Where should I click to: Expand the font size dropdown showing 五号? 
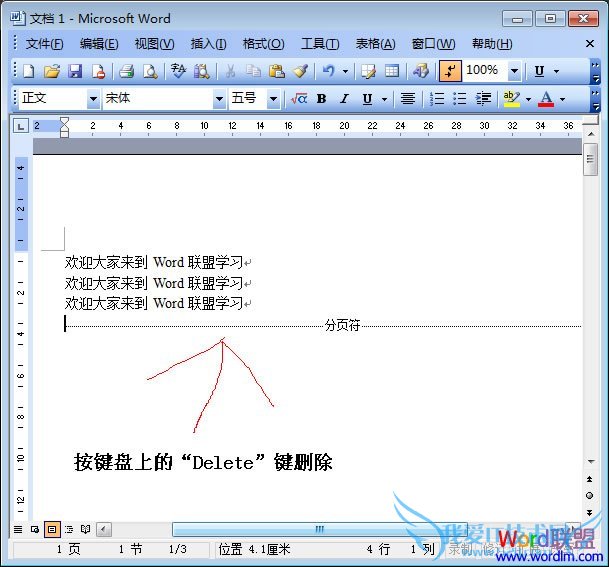click(x=273, y=99)
